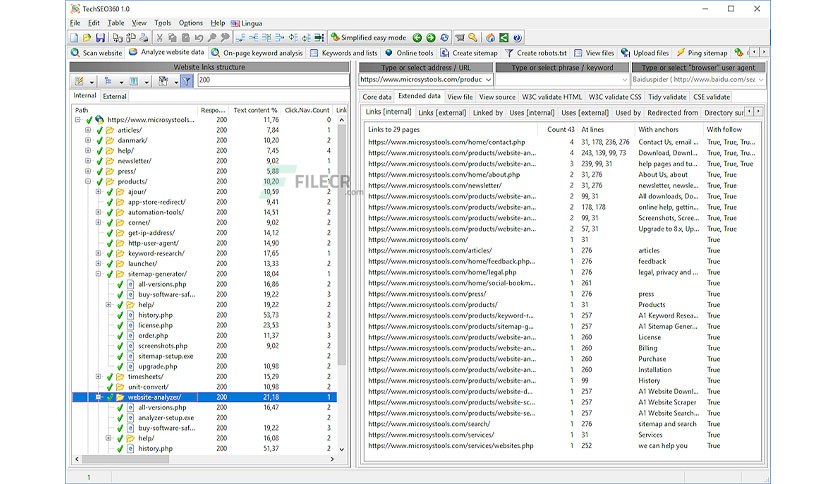Click the Home house icon
Image resolution: width=836 pixels, height=484 pixels.
pyautogui.click(x=491, y=38)
